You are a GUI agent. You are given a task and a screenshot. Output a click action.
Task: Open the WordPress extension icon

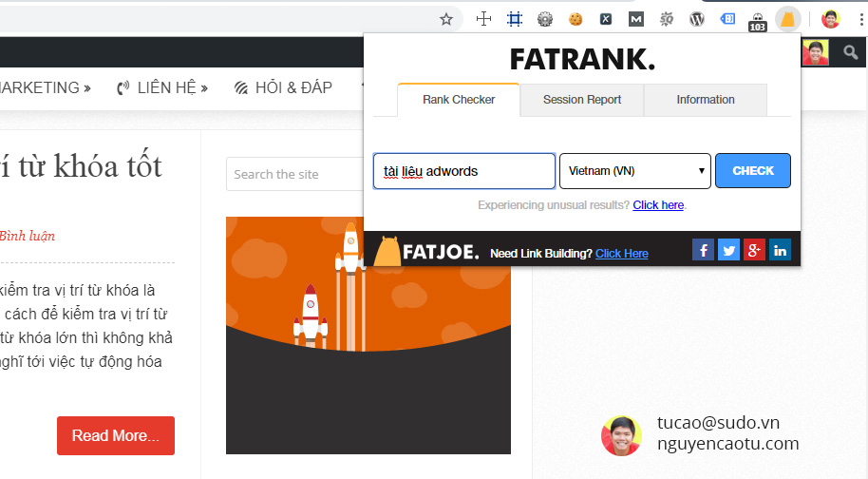(697, 18)
